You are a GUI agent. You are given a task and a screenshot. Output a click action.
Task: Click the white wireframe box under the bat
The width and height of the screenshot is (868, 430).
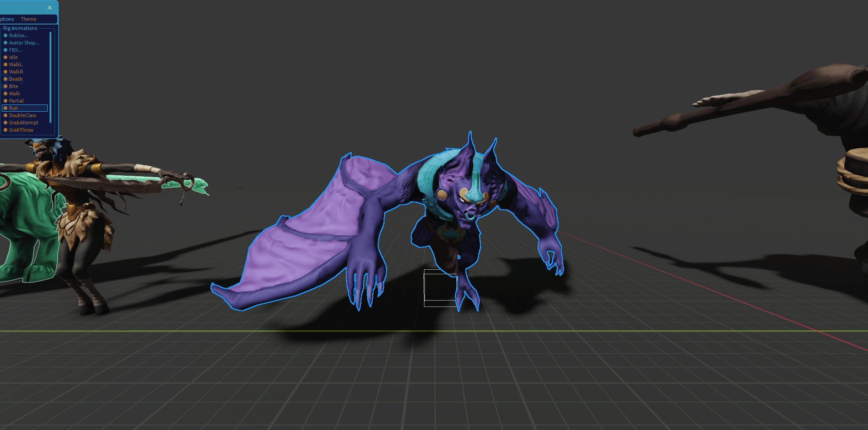440,288
